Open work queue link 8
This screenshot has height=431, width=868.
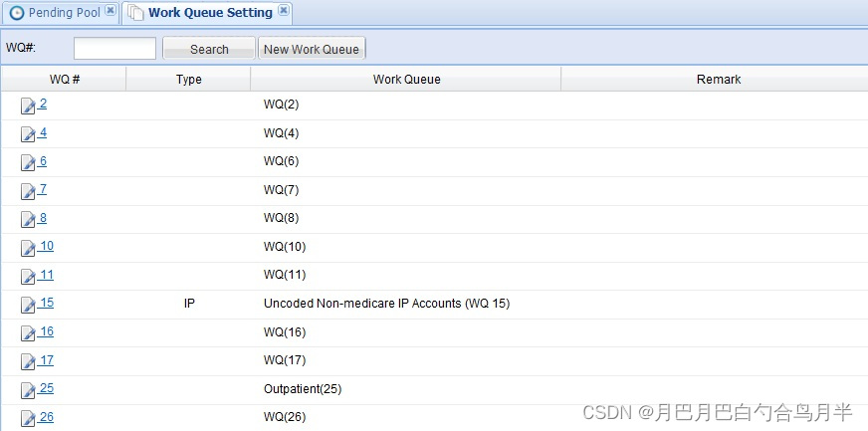pyautogui.click(x=43, y=218)
